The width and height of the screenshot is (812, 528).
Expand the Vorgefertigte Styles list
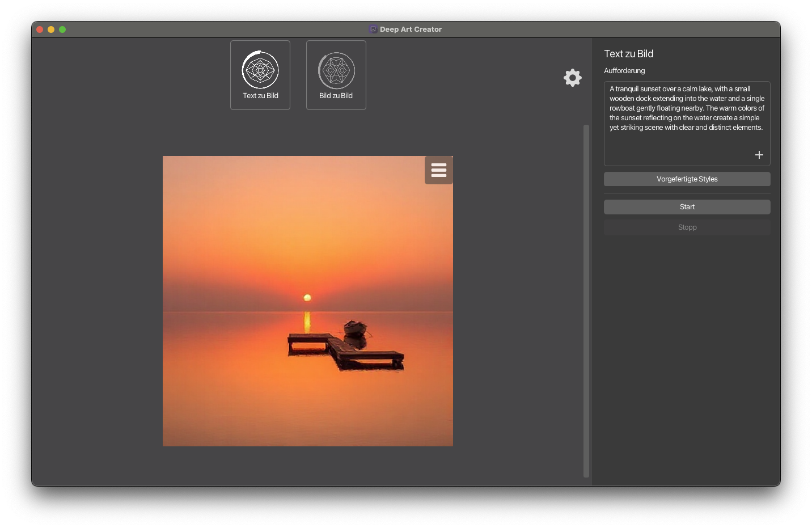pos(687,179)
